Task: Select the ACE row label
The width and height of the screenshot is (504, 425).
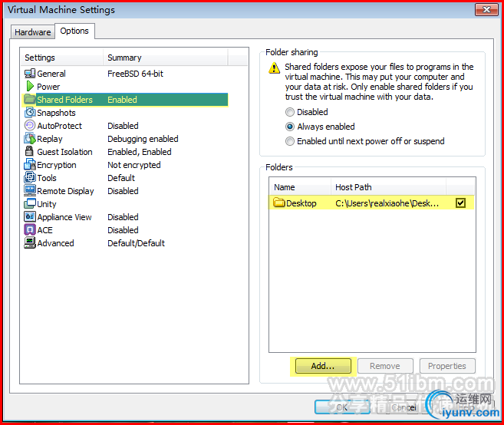Action: coord(44,230)
